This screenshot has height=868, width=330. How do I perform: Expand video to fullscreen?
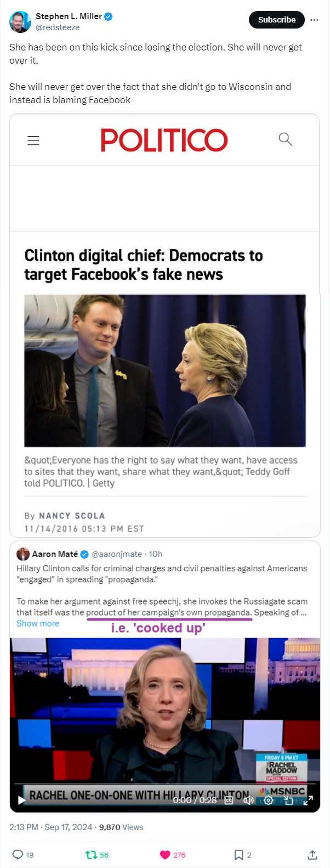point(308,800)
